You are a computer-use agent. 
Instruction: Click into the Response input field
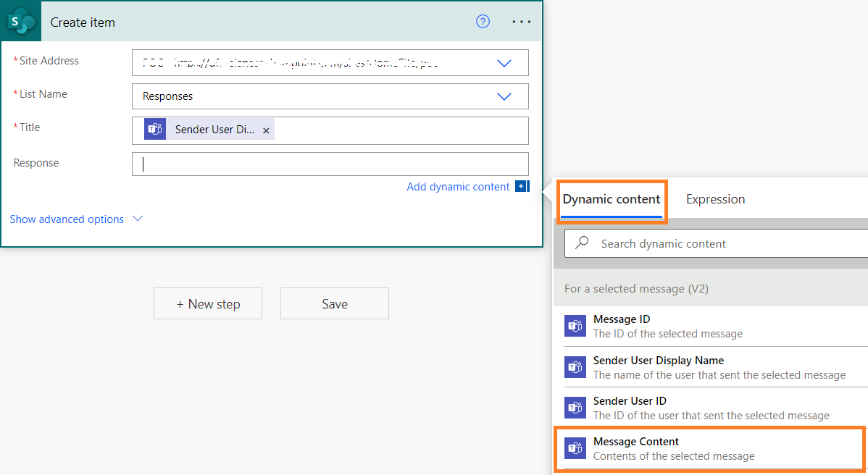click(x=330, y=164)
